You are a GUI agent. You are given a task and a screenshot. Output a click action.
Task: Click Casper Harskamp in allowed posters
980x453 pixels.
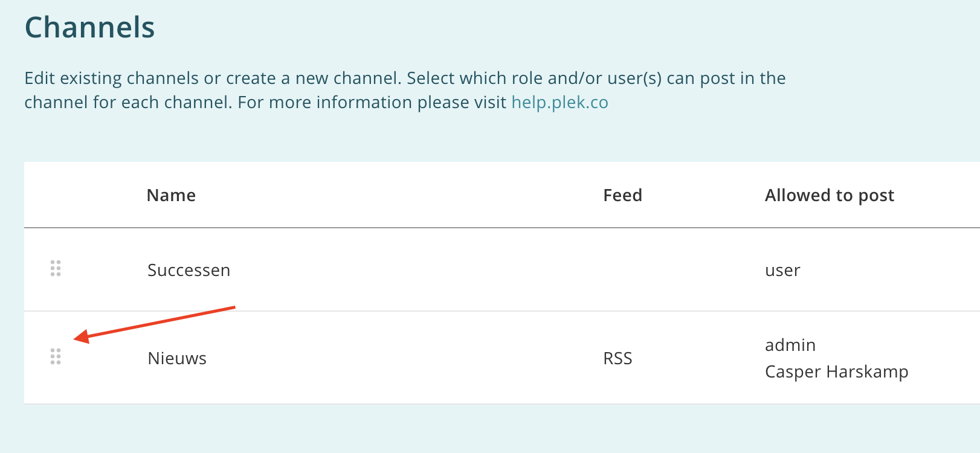(836, 371)
